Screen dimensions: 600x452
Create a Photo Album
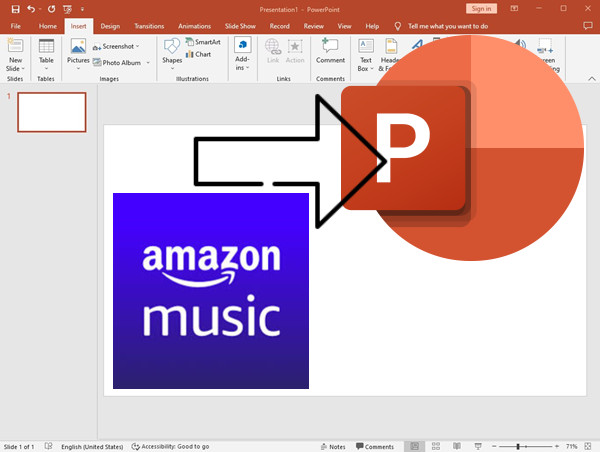pyautogui.click(x=117, y=63)
